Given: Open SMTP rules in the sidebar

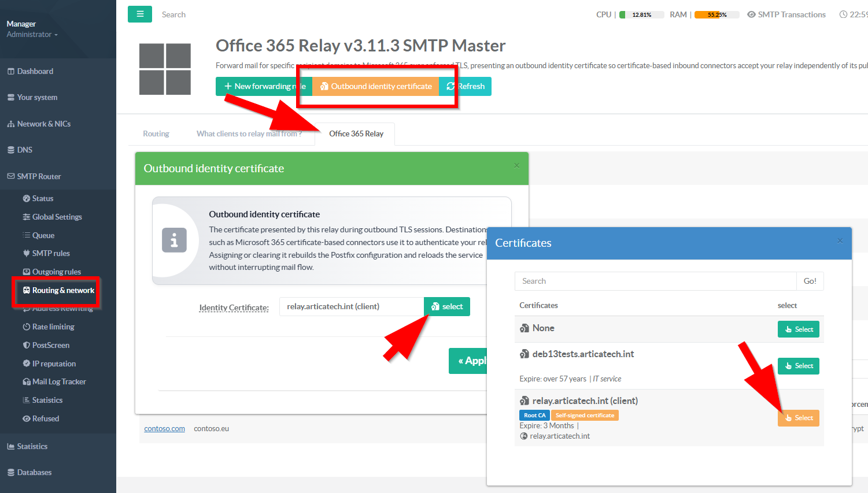Looking at the screenshot, I should [46, 253].
